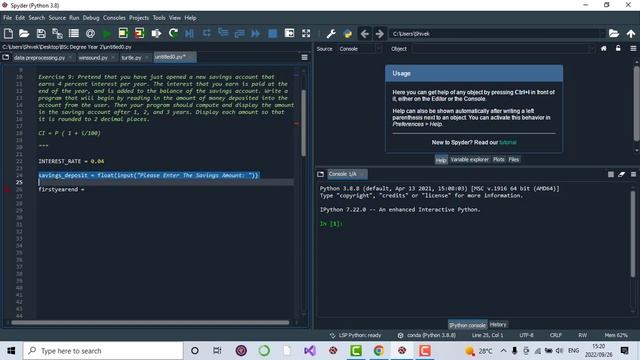Go back to previous cursor position
Image resolution: width=640 pixels, height=360 pixels.
click(x=365, y=33)
